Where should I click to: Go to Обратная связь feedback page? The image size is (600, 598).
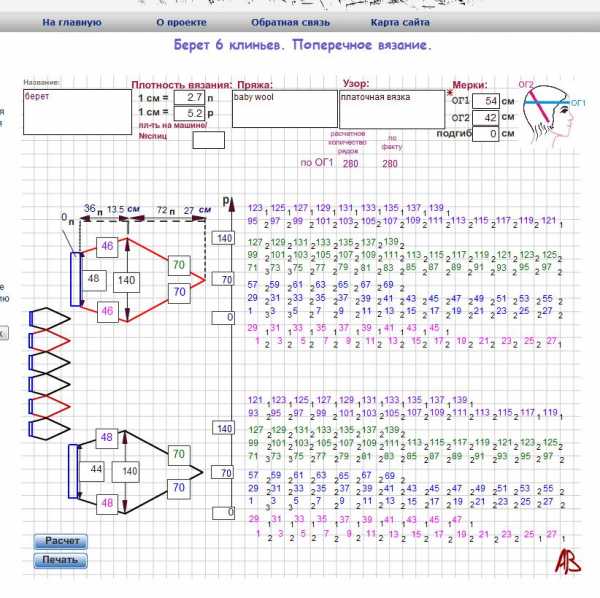coord(283,21)
